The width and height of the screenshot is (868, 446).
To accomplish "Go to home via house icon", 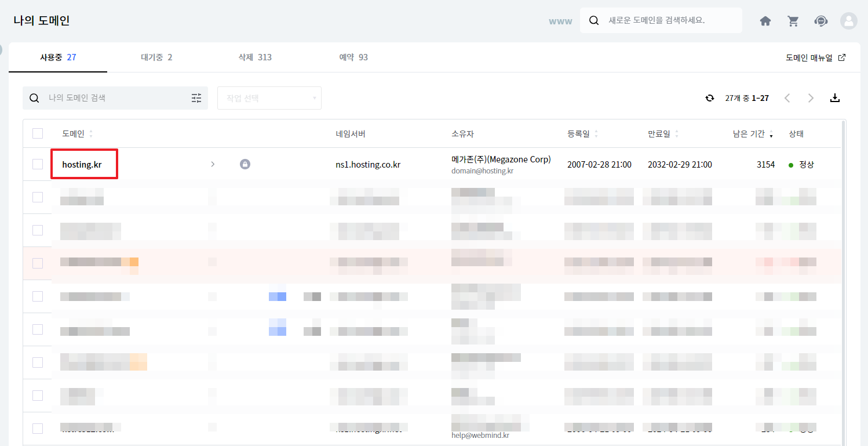I will tap(765, 21).
